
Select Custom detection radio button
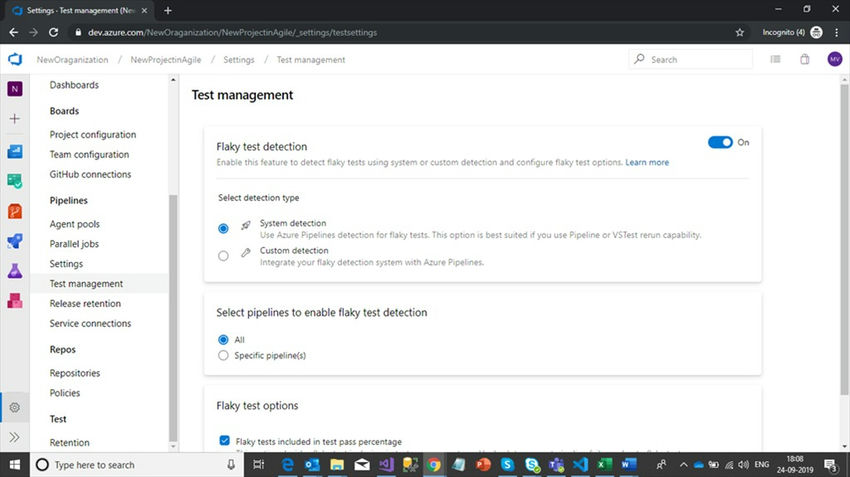tap(223, 256)
